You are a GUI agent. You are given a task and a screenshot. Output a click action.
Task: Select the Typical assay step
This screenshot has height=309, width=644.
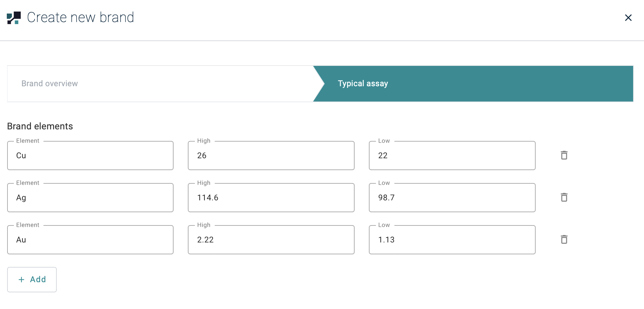pos(363,84)
